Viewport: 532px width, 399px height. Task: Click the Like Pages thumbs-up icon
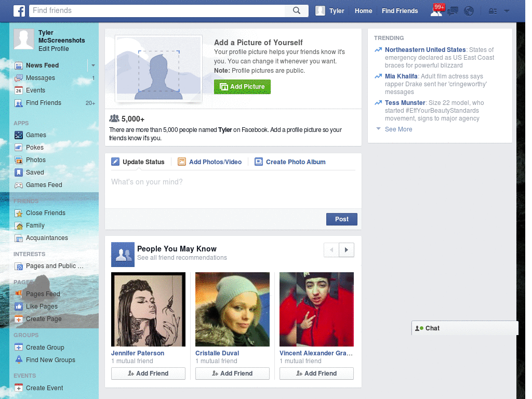(19, 307)
